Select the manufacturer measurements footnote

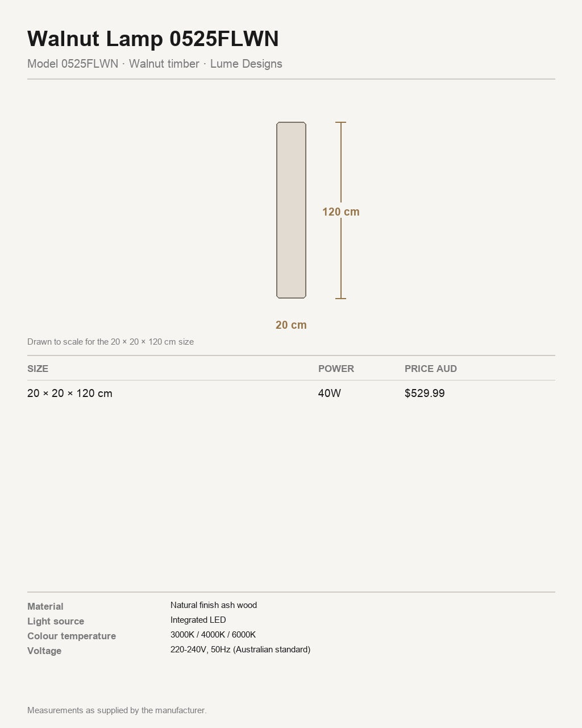tap(117, 710)
